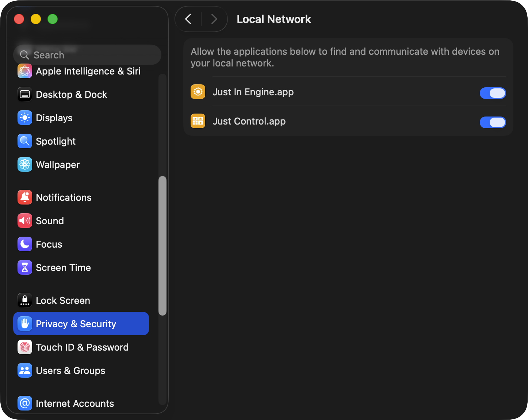Click the sidebar scrollbar thumb
528x420 pixels.
point(162,246)
